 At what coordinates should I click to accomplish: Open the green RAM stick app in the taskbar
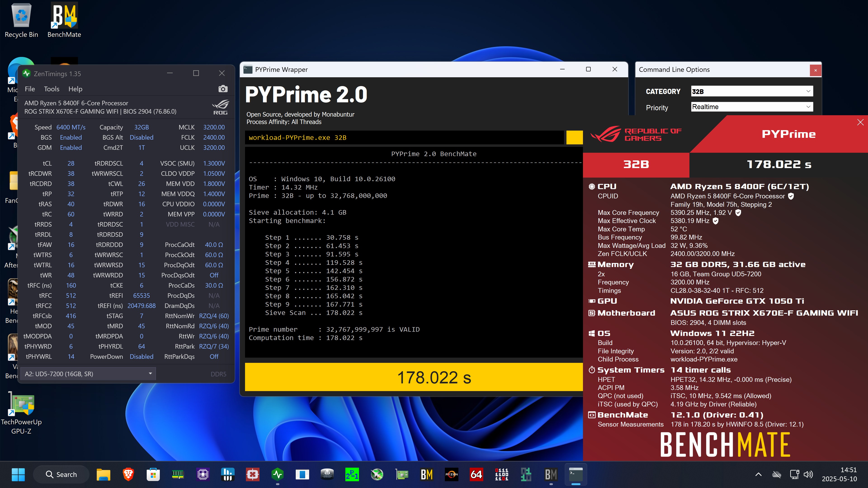[178, 474]
